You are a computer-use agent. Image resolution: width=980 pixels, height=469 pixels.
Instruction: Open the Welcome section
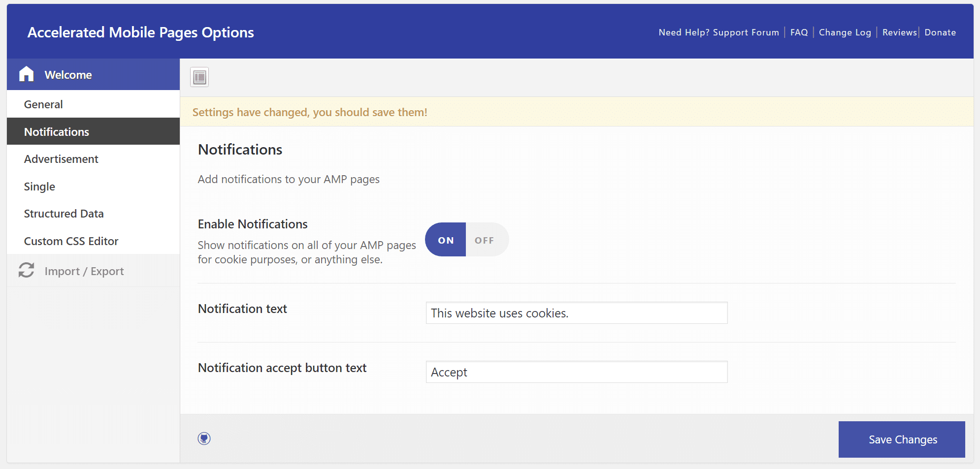pyautogui.click(x=93, y=74)
